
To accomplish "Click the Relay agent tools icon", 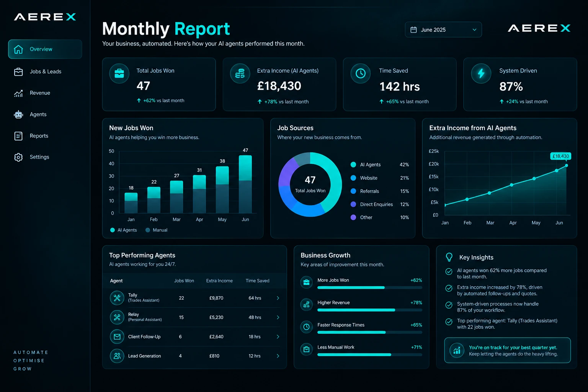I will click(x=117, y=317).
